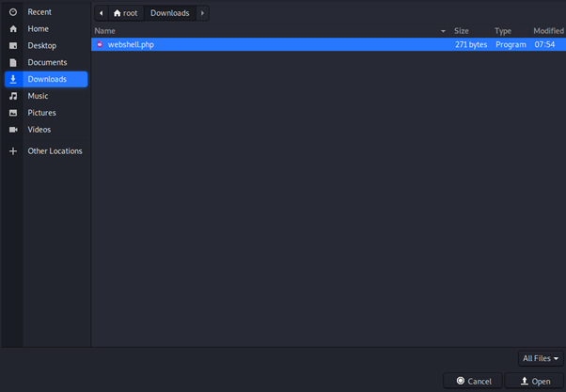The image size is (566, 392).
Task: Click the Music note icon
Action: click(13, 96)
